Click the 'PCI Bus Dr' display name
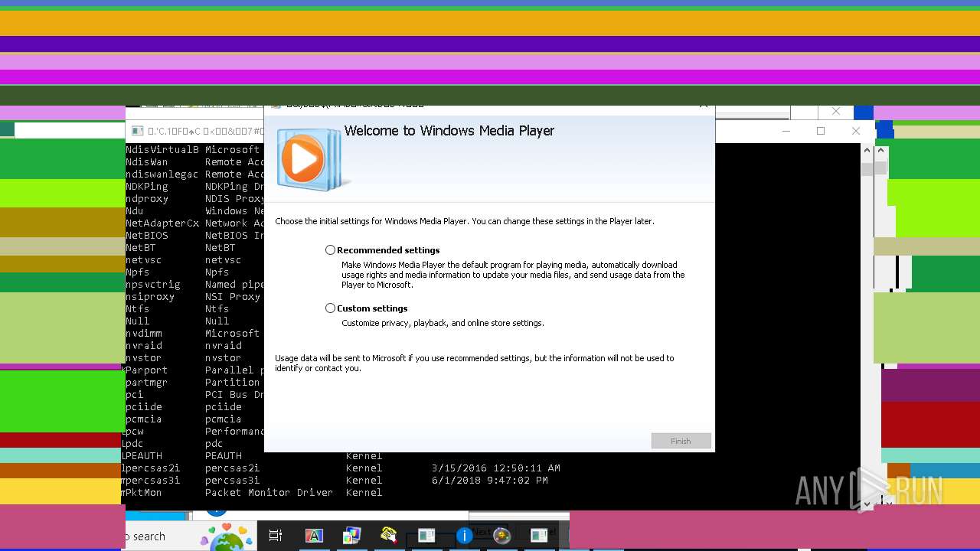The image size is (980, 551). pos(234,395)
